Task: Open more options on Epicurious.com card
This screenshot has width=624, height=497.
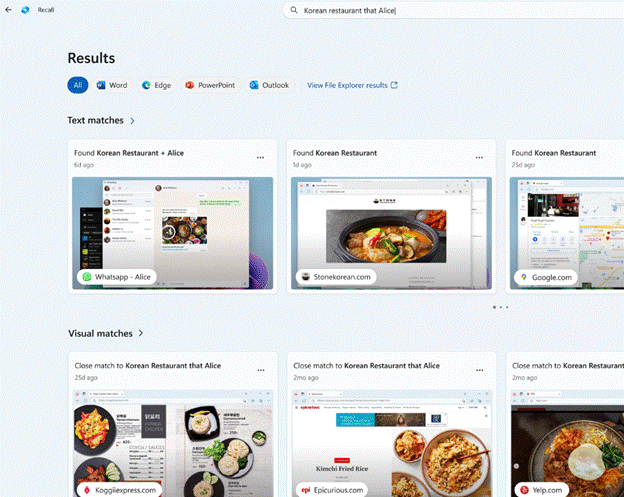Action: coord(480,370)
